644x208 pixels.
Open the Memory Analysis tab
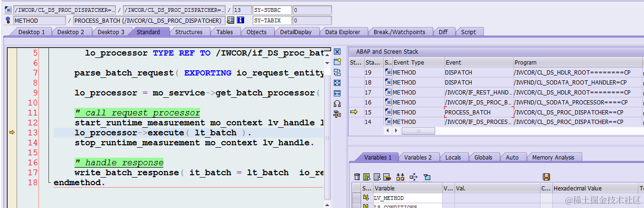553,157
